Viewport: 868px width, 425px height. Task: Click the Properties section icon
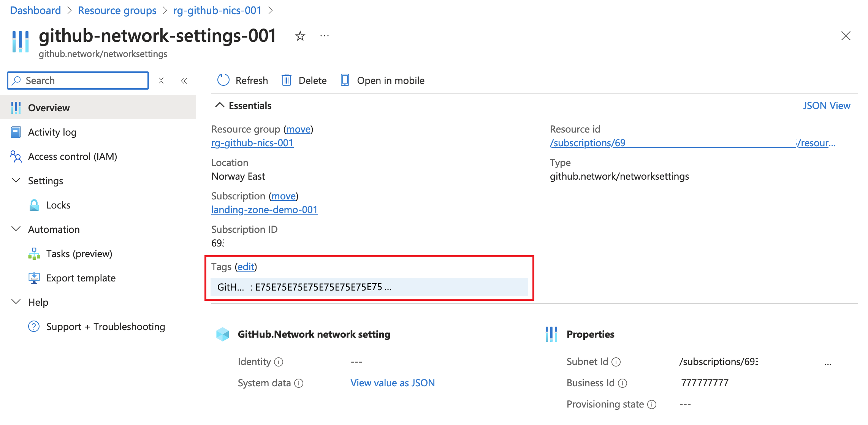(x=551, y=334)
